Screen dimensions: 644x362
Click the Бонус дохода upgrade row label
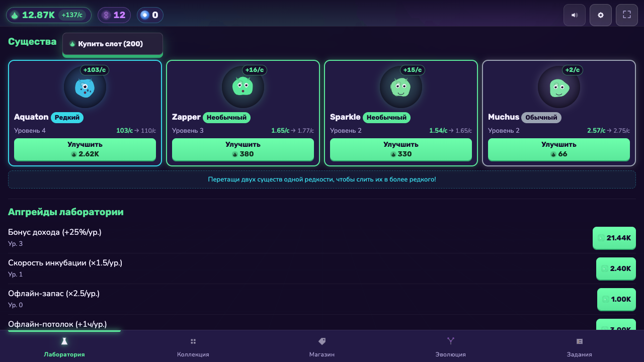coord(55,232)
